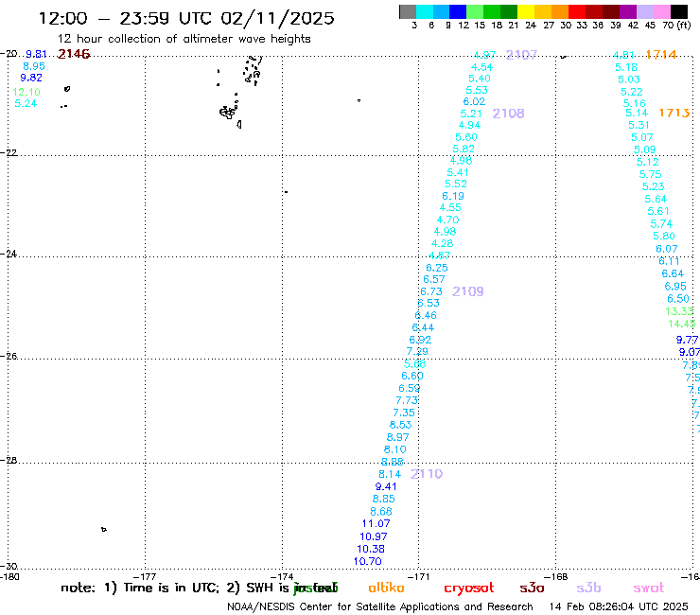Click the wave height value 8.97

(x=397, y=437)
